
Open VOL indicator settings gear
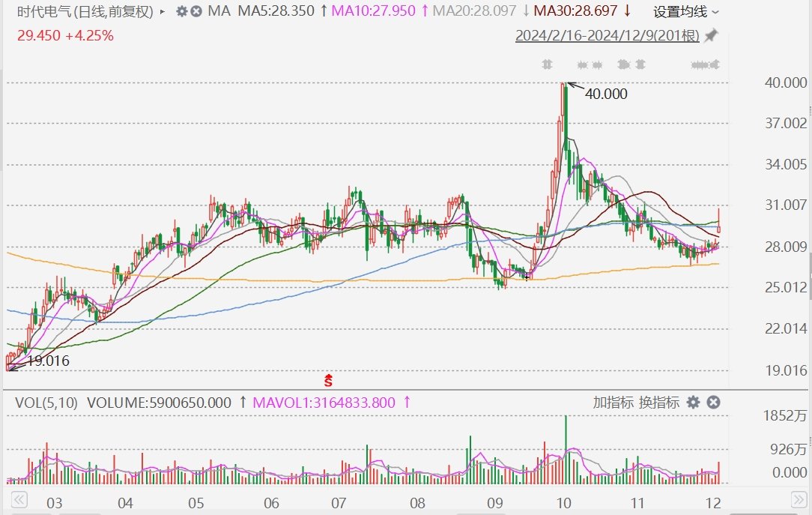(694, 403)
